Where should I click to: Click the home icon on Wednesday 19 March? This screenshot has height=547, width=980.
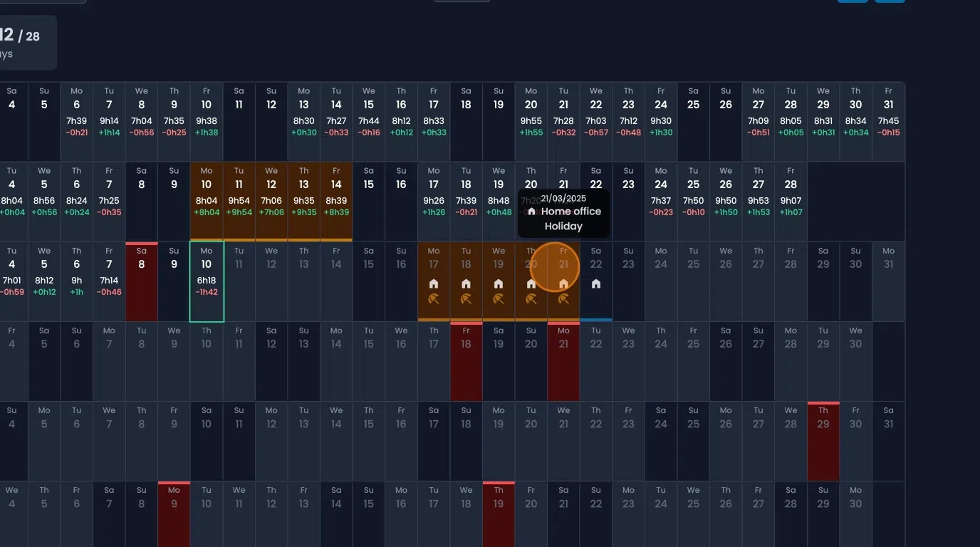click(499, 284)
